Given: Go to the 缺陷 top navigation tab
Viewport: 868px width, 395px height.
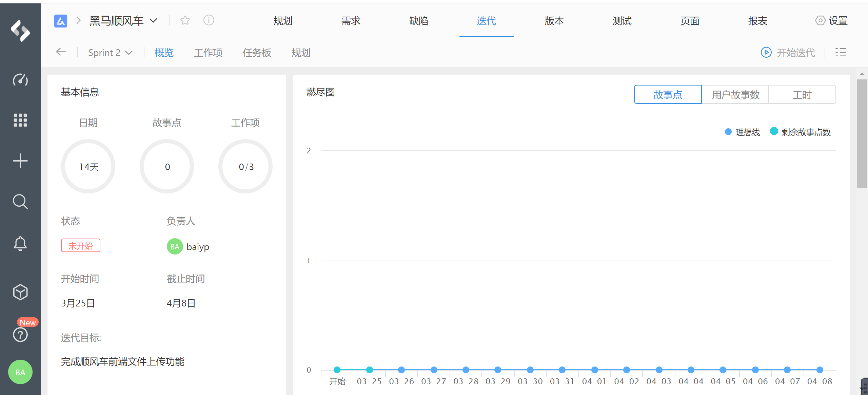Looking at the screenshot, I should coord(418,21).
